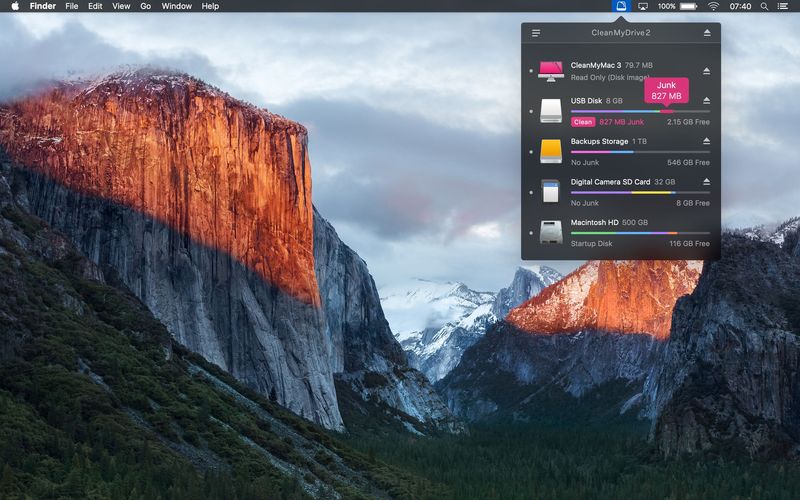Viewport: 800px width, 500px height.
Task: Click the 'USB Disk' drive name
Action: coord(586,101)
